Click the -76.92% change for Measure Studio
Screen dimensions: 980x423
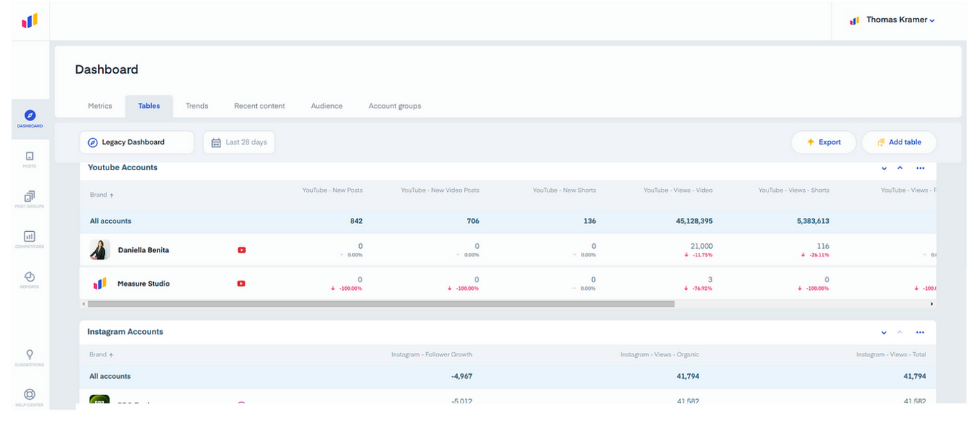coord(699,289)
